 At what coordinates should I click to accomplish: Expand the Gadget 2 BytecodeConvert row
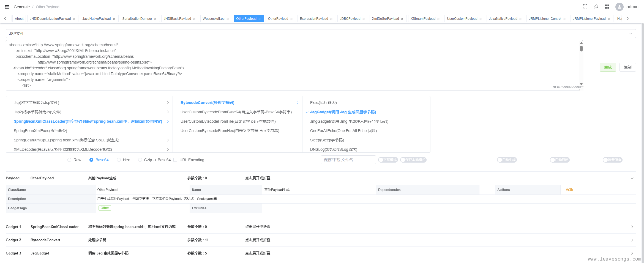tap(632, 240)
